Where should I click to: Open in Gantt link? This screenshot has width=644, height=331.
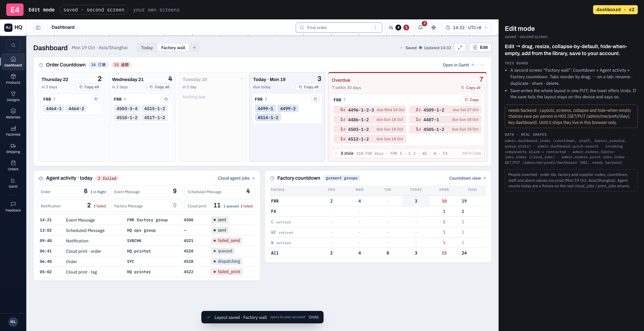458,65
